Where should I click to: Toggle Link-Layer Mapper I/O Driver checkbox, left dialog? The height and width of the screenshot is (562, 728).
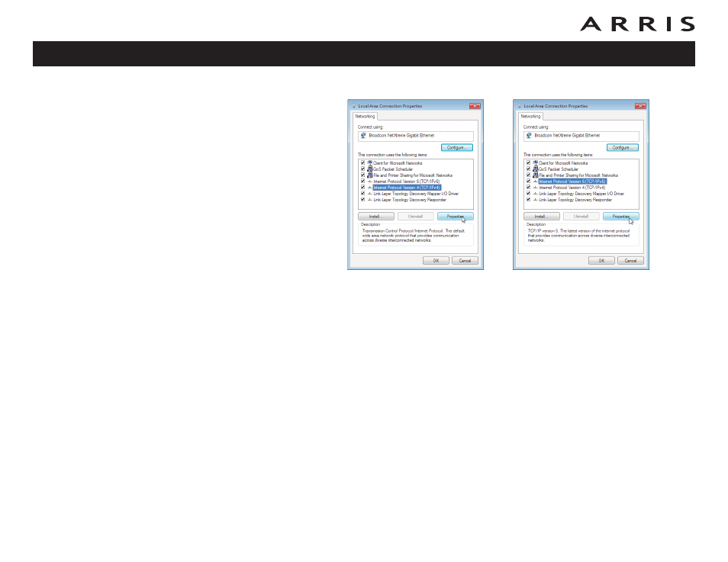(x=362, y=194)
